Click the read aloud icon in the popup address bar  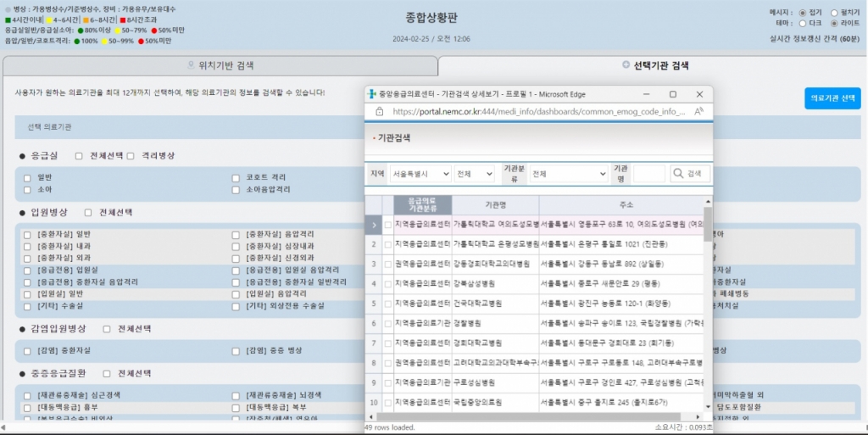698,111
